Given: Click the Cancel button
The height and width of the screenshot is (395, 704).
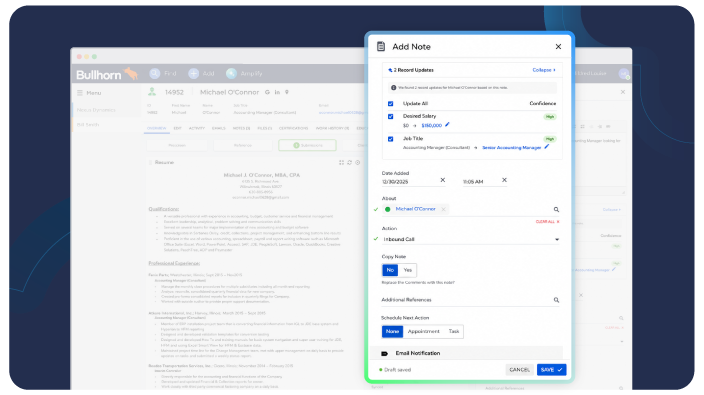Looking at the screenshot, I should [x=519, y=370].
